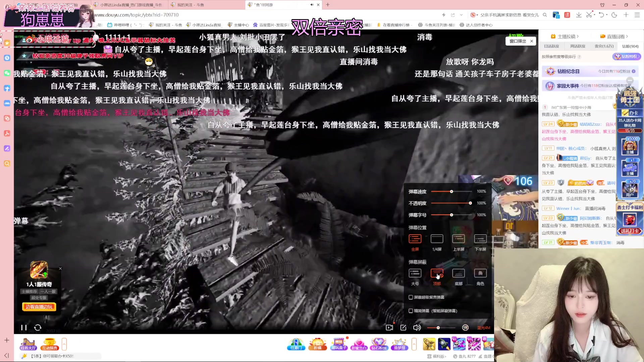Toggle blocking of 顶部 danmaku
The width and height of the screenshot is (644, 362).
[437, 277]
